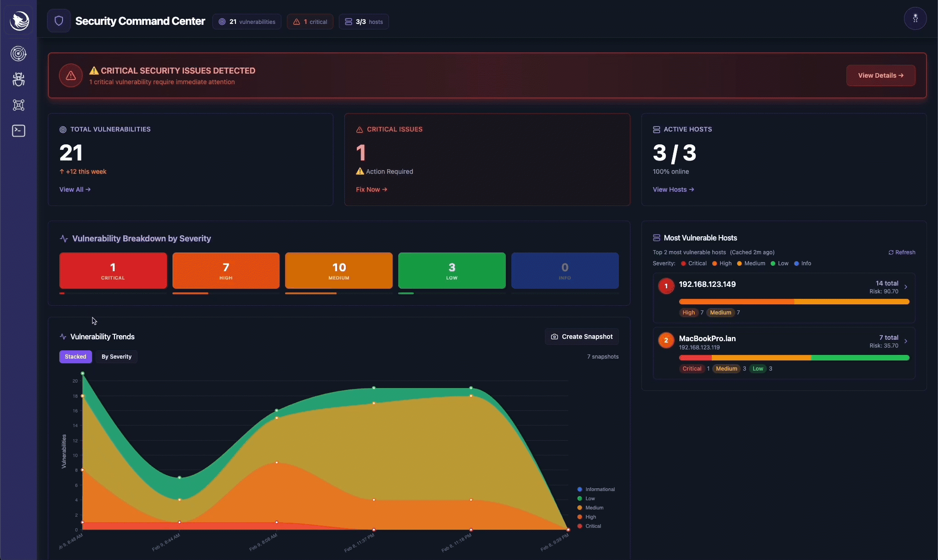Image resolution: width=938 pixels, height=560 pixels.
Task: Click the risk progress bar for 192.168.123.149
Action: [794, 302]
